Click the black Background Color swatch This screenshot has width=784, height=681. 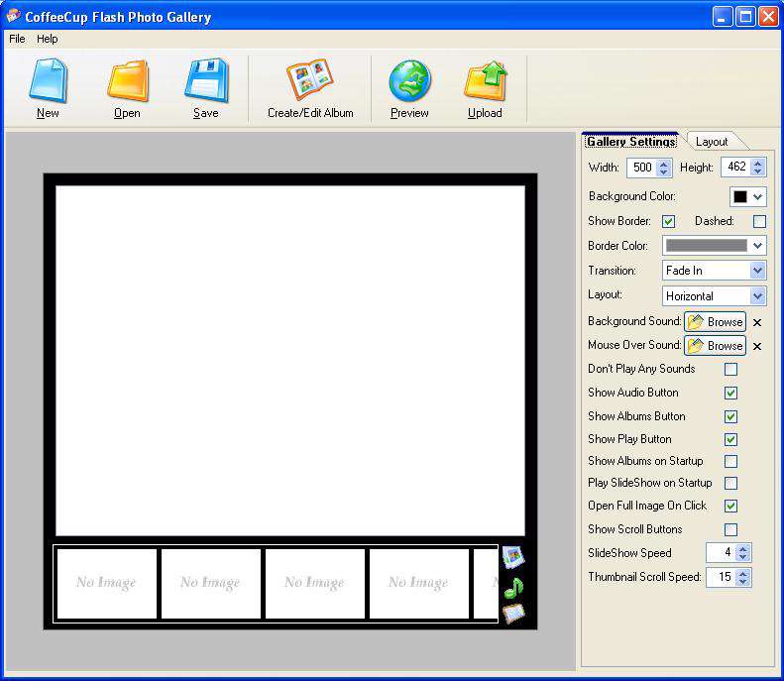coord(740,196)
